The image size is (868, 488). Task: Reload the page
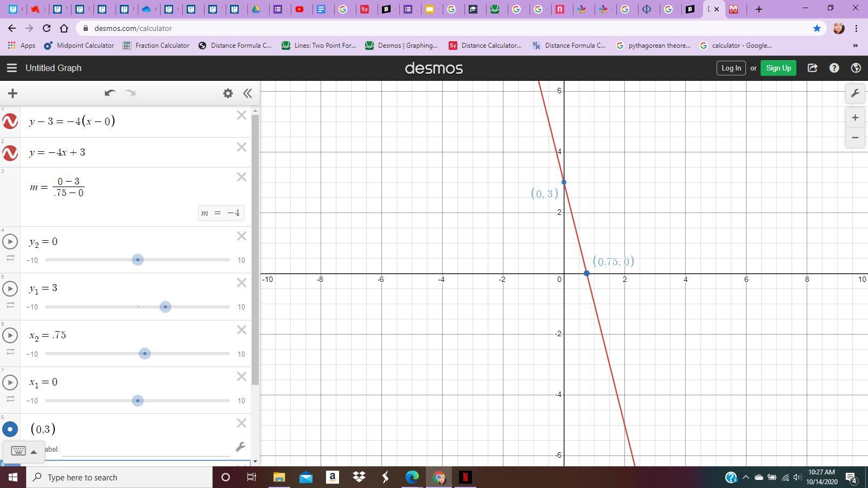tap(47, 28)
